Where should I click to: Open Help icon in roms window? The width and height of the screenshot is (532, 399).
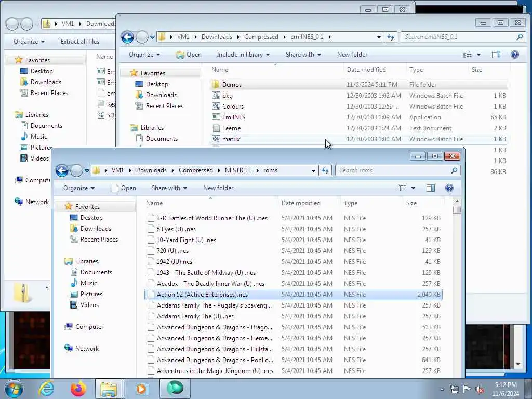(x=449, y=188)
